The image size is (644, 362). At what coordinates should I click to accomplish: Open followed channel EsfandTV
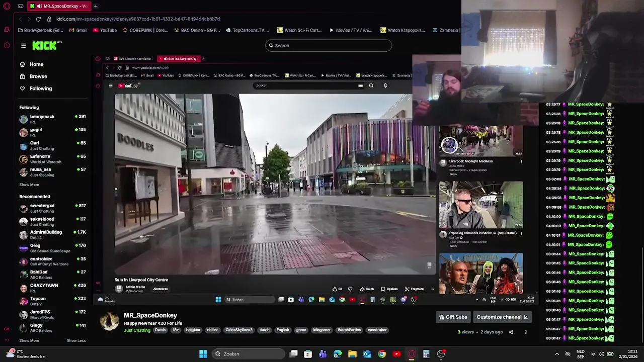point(52,158)
